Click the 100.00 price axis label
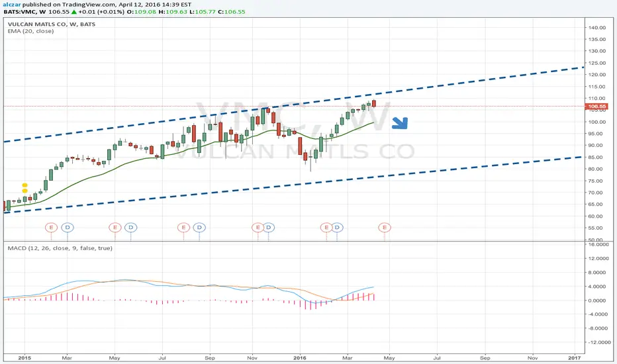 (x=597, y=122)
